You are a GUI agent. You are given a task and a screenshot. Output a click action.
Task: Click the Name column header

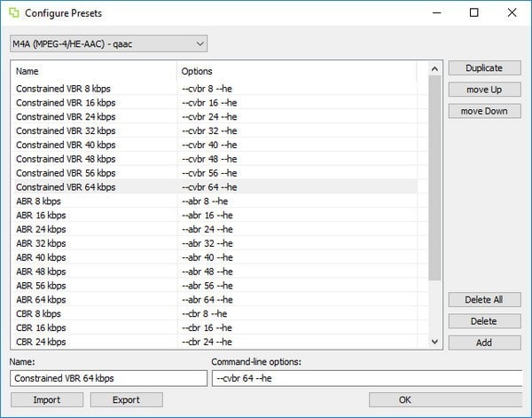(x=93, y=71)
